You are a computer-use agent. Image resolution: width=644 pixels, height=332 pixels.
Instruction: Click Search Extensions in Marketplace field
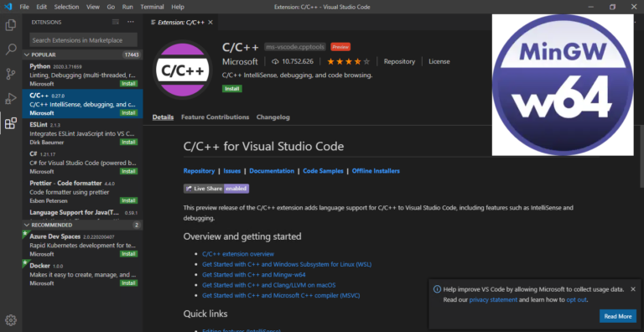pos(83,40)
